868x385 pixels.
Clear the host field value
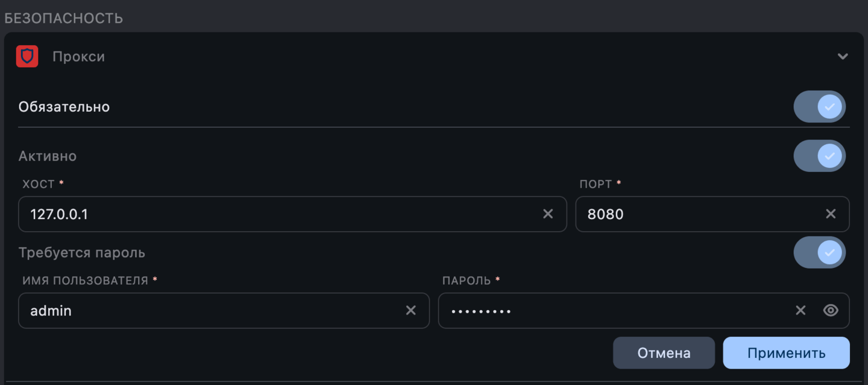pos(548,214)
